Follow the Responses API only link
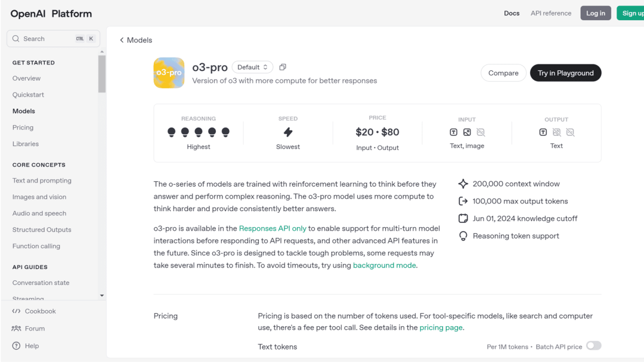Image resolution: width=644 pixels, height=362 pixels. coord(273,228)
